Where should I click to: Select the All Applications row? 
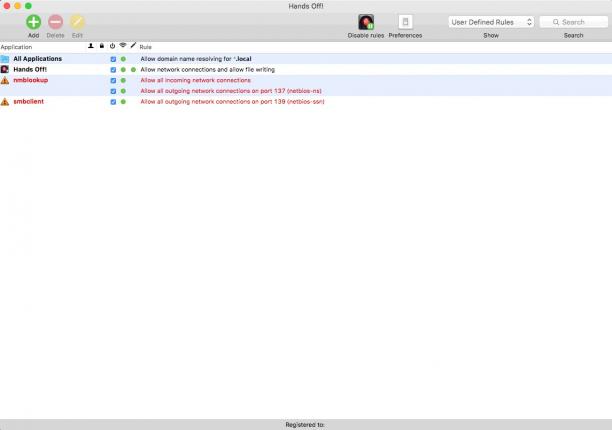click(x=306, y=59)
